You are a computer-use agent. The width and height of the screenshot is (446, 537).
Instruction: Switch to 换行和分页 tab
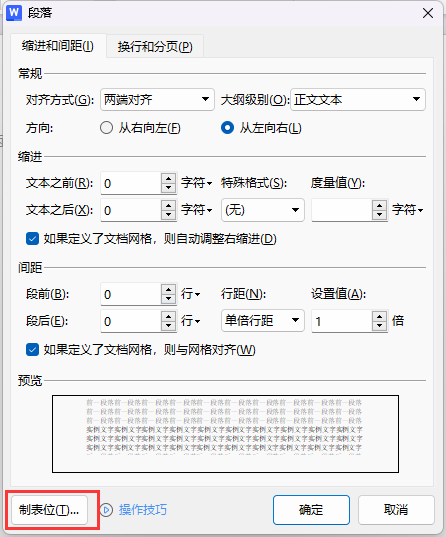click(x=155, y=46)
